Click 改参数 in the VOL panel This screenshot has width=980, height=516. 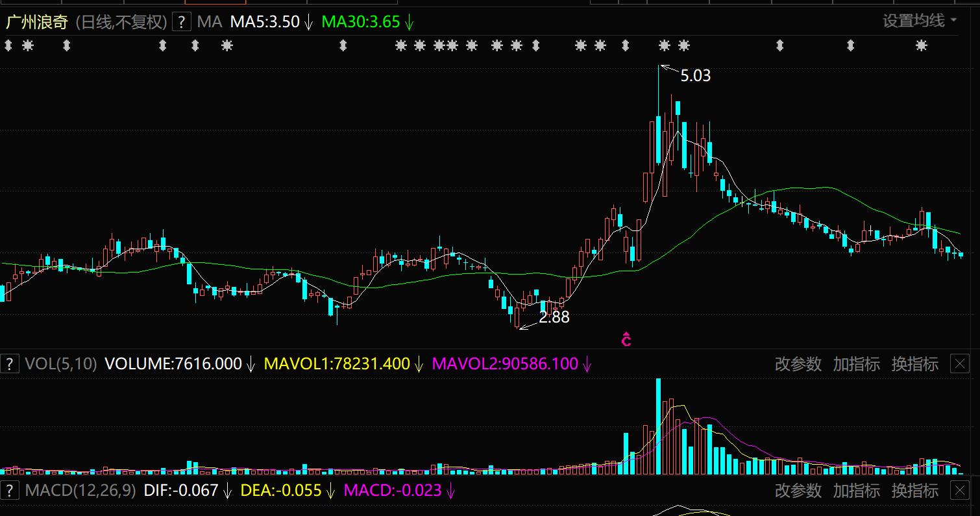click(x=798, y=363)
